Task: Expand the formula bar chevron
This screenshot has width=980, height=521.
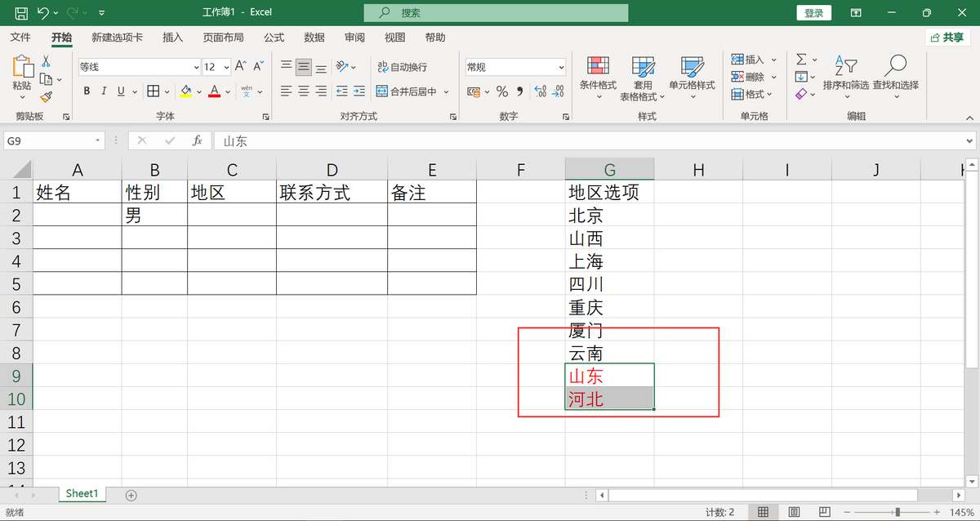Action: 969,140
